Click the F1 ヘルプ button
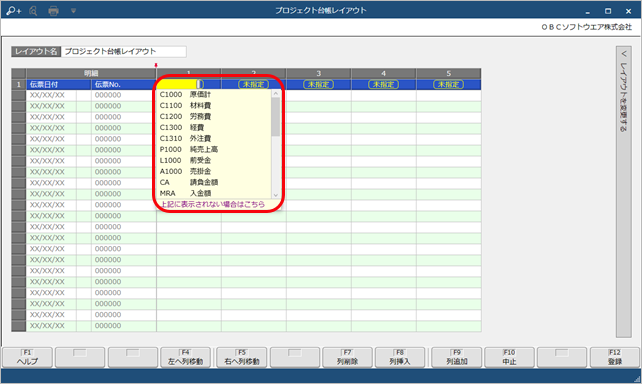Viewport: 642px width, 384px height. click(27, 357)
